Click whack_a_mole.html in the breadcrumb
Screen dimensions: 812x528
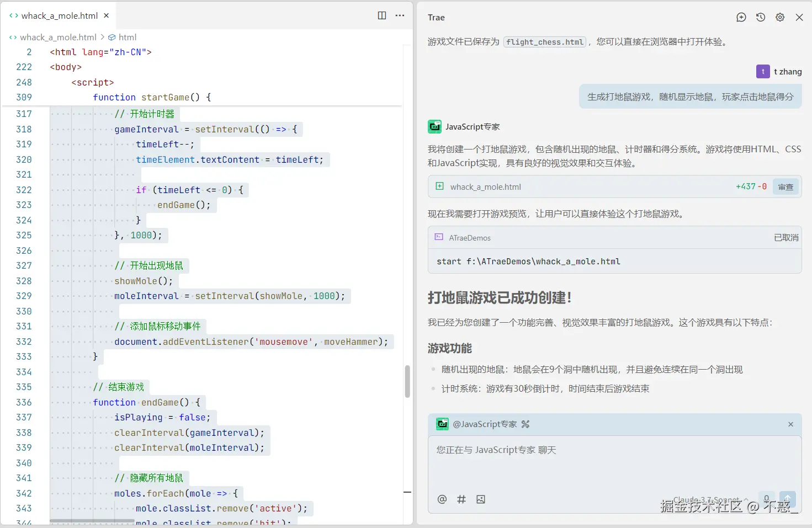coord(58,37)
